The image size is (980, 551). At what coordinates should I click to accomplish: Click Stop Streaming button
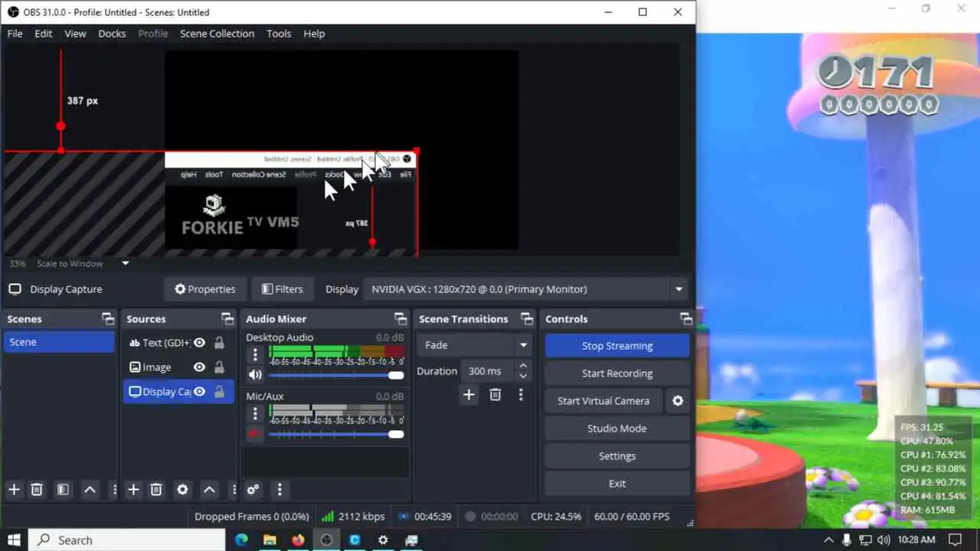pyautogui.click(x=617, y=346)
